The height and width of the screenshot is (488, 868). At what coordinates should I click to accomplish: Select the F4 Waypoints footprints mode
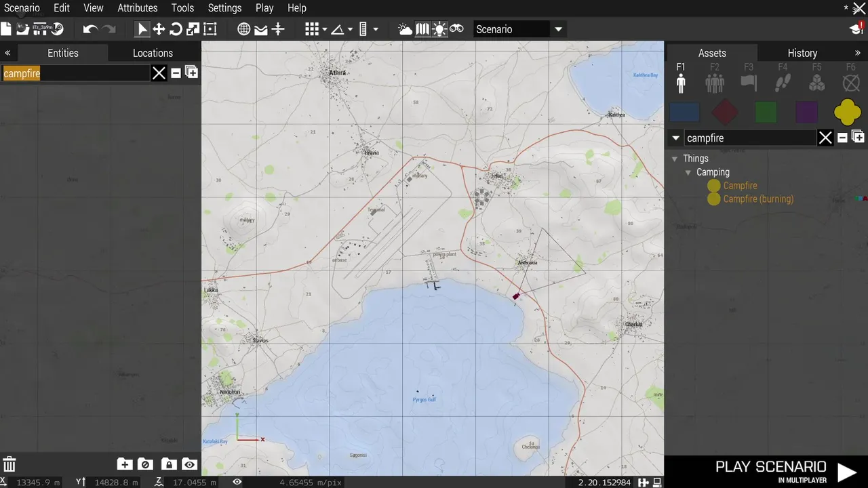[783, 78]
